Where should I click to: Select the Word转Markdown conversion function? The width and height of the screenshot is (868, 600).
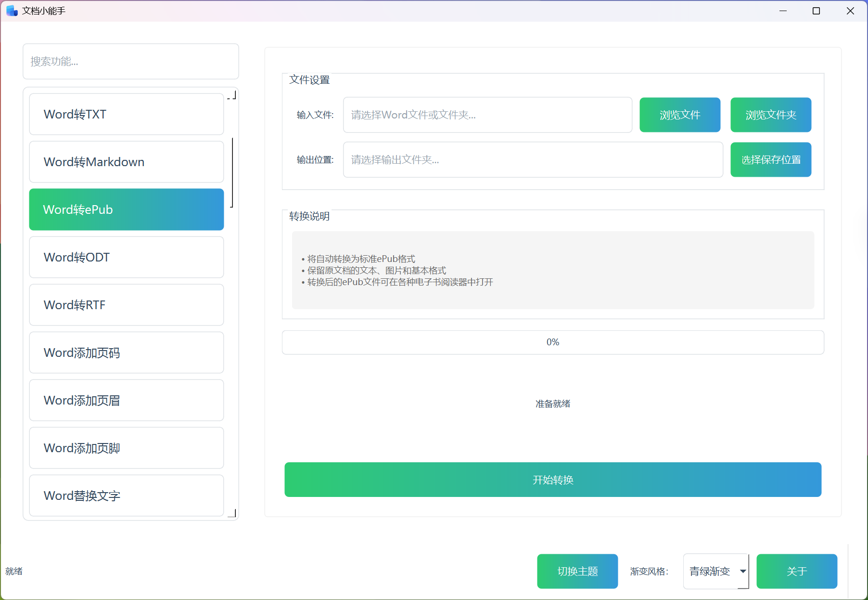[x=126, y=162]
